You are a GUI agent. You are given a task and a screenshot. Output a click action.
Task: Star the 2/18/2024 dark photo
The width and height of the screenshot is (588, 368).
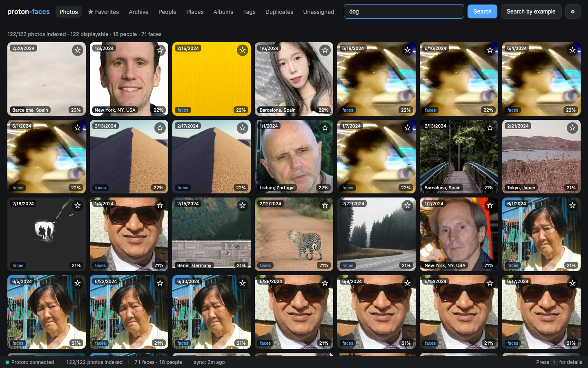pyautogui.click(x=78, y=206)
